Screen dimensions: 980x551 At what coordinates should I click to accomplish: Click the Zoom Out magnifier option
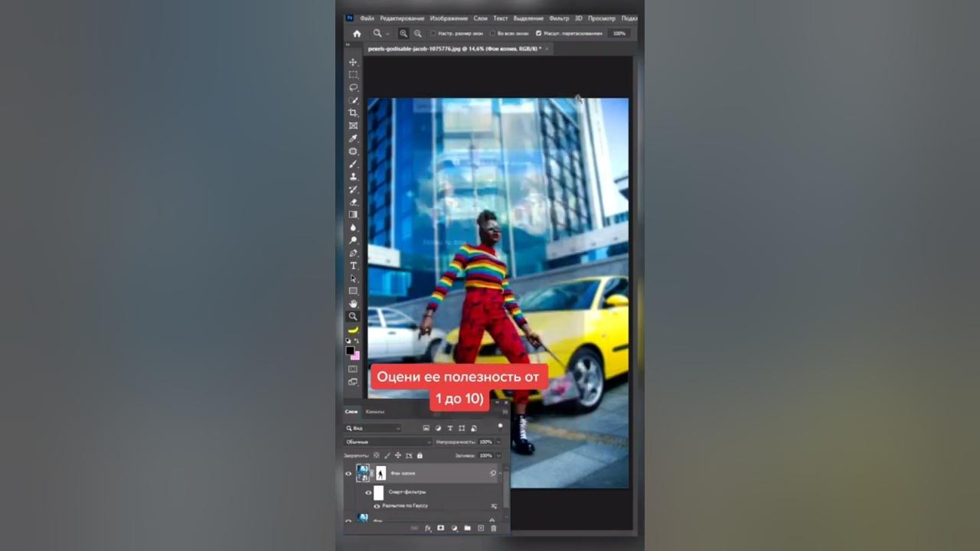pyautogui.click(x=418, y=34)
